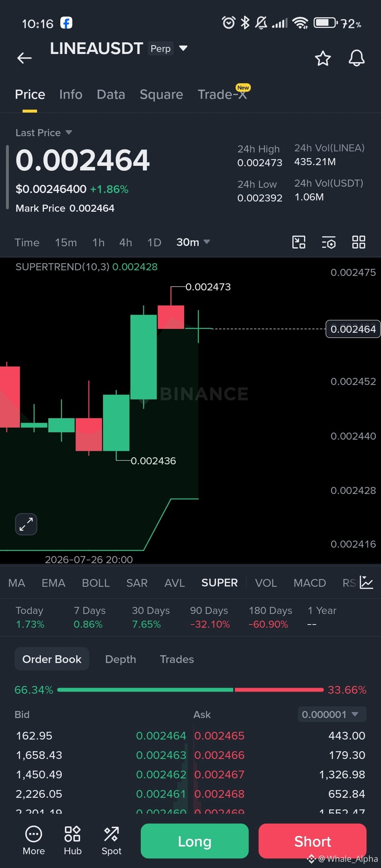The height and width of the screenshot is (868, 381).
Task: Enable the SAR indicator
Action: pos(137,583)
